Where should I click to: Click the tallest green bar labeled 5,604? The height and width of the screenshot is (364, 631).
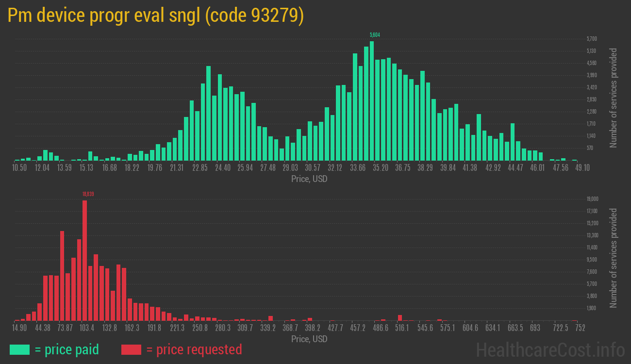(x=371, y=97)
